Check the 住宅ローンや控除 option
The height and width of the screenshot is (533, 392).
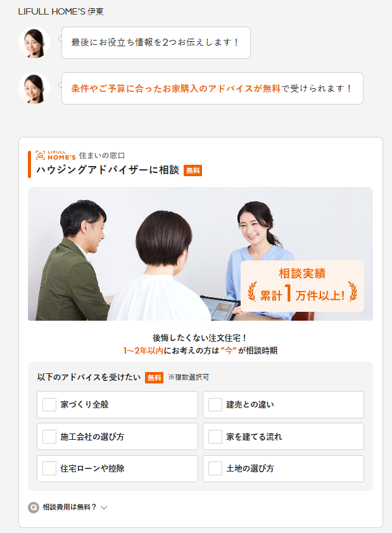pyautogui.click(x=49, y=468)
